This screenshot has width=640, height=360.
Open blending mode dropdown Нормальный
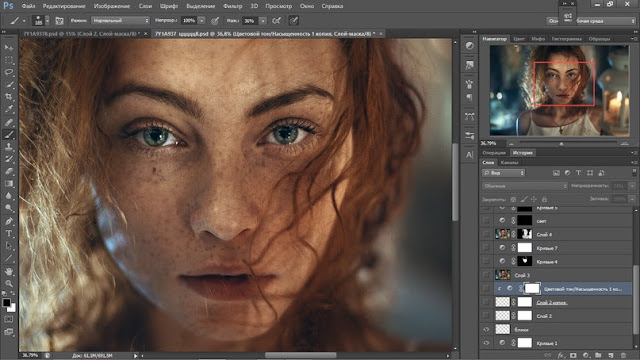tap(120, 20)
